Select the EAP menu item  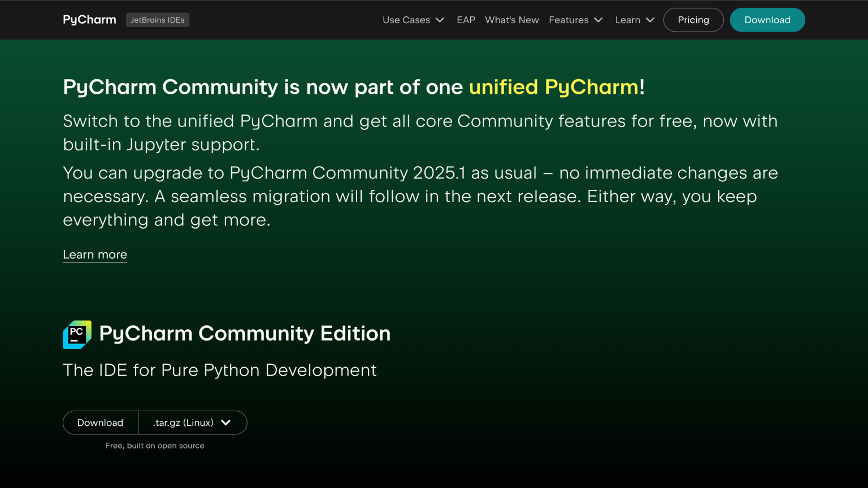point(466,20)
